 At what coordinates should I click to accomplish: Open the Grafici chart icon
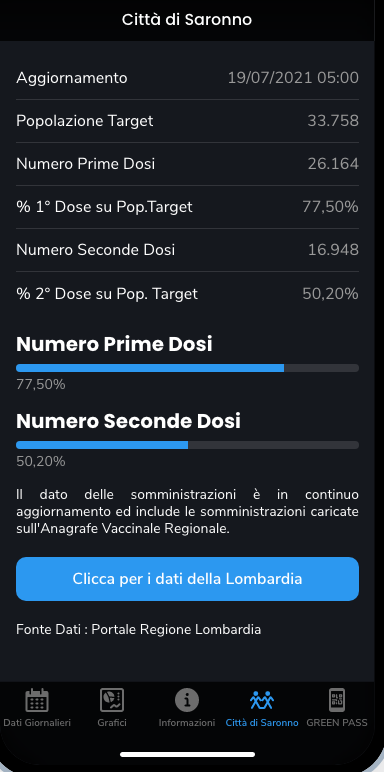112,700
